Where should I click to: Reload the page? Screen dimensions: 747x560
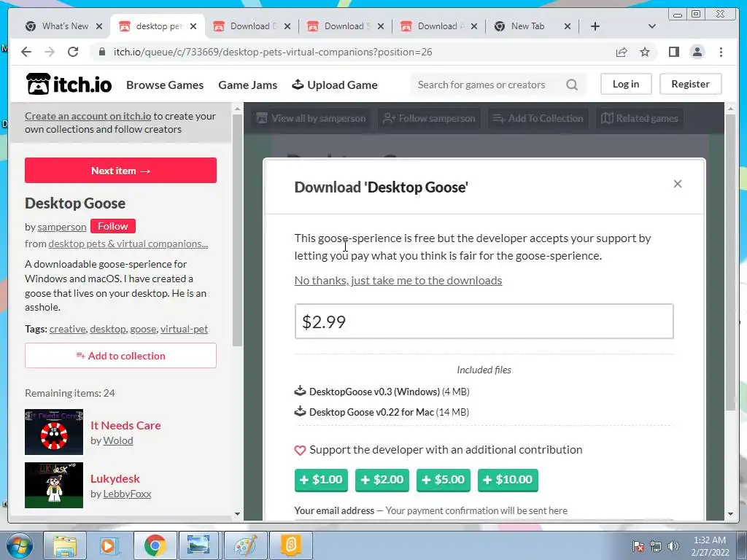[x=73, y=52]
